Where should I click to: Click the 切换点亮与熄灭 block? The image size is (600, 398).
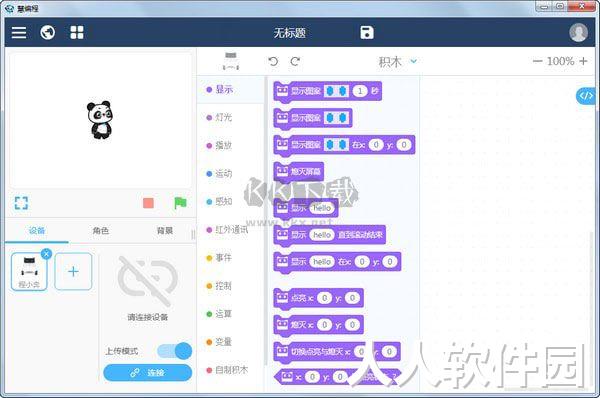(337, 352)
